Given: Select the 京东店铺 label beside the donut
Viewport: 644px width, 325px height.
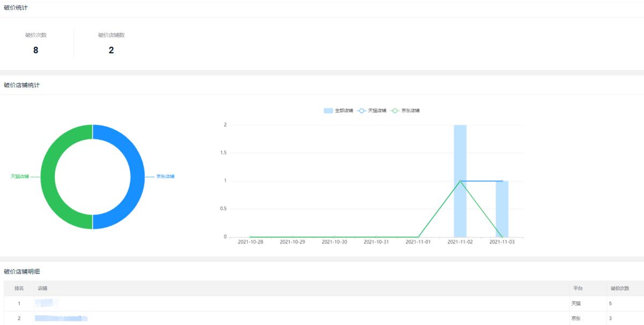Looking at the screenshot, I should point(165,176).
